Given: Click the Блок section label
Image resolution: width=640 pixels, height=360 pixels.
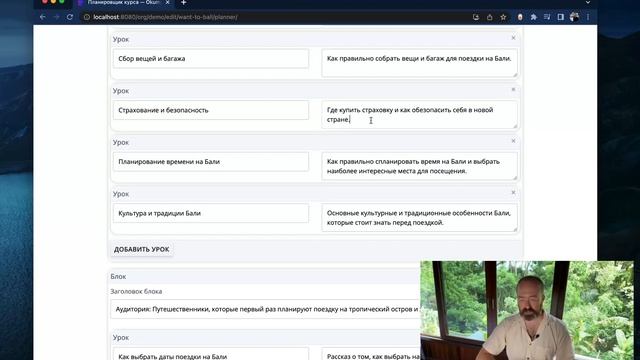Looking at the screenshot, I should pyautogui.click(x=118, y=276).
